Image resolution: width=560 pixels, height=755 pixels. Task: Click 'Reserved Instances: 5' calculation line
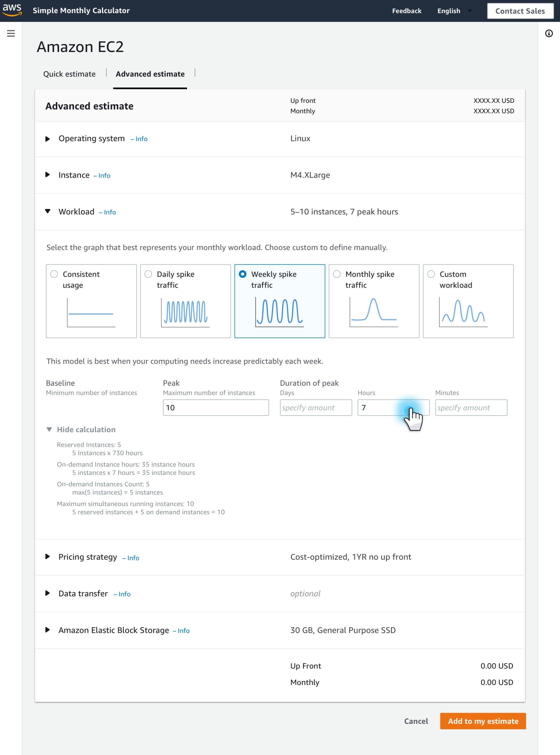click(89, 445)
